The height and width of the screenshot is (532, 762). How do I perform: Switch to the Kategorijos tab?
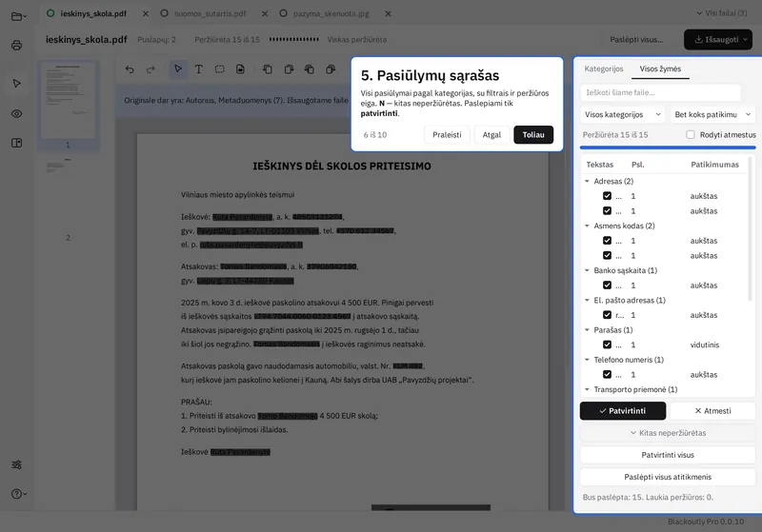(604, 69)
